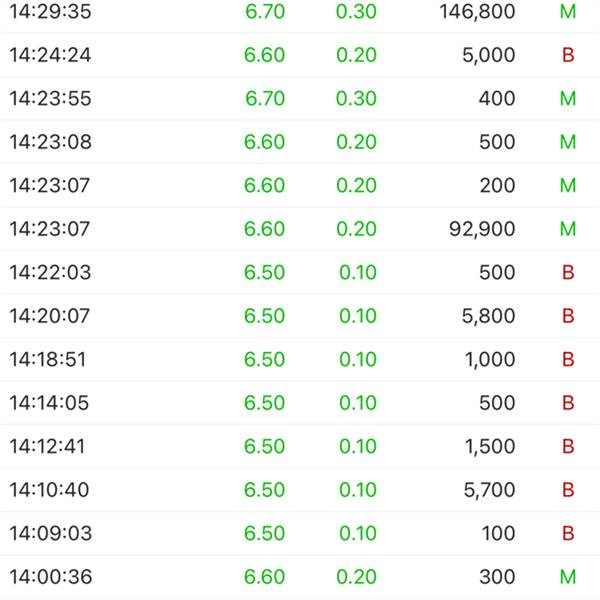600x600 pixels.
Task: Click the 146,800 volume value
Action: [477, 11]
